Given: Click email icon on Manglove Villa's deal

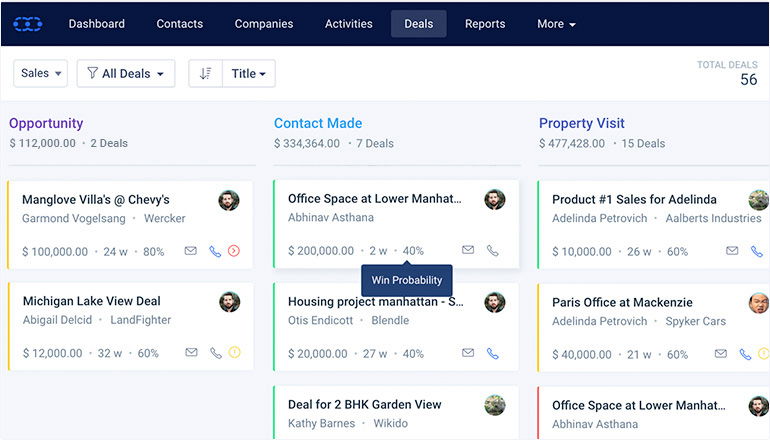Looking at the screenshot, I should (191, 251).
